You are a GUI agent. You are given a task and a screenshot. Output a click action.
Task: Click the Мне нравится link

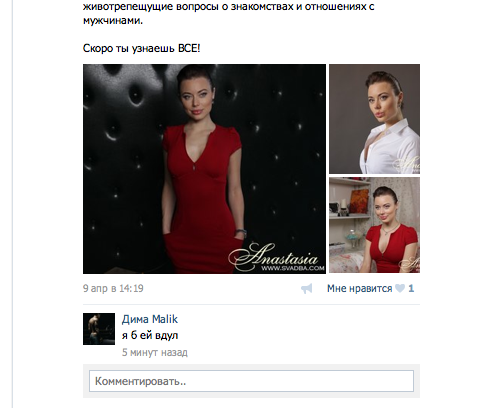359,288
